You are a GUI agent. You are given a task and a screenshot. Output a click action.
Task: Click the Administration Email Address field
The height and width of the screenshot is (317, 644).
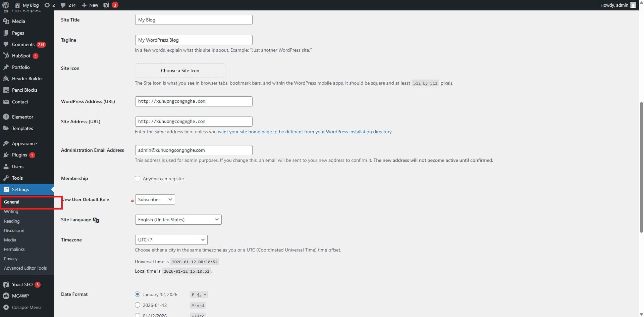pos(194,150)
